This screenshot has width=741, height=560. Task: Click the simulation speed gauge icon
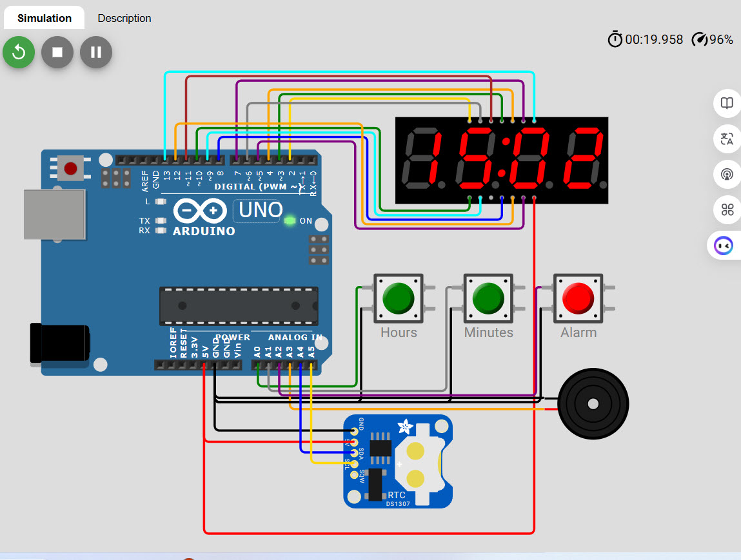(700, 39)
